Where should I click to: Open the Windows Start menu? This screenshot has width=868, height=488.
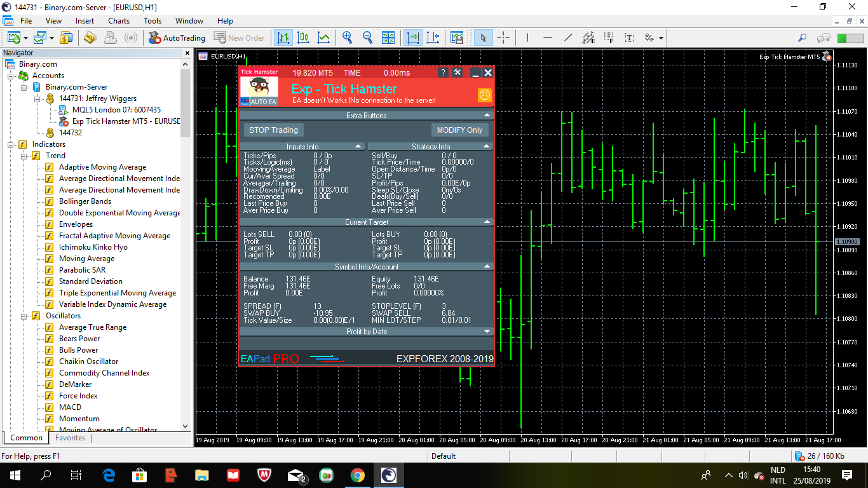pos(15,475)
